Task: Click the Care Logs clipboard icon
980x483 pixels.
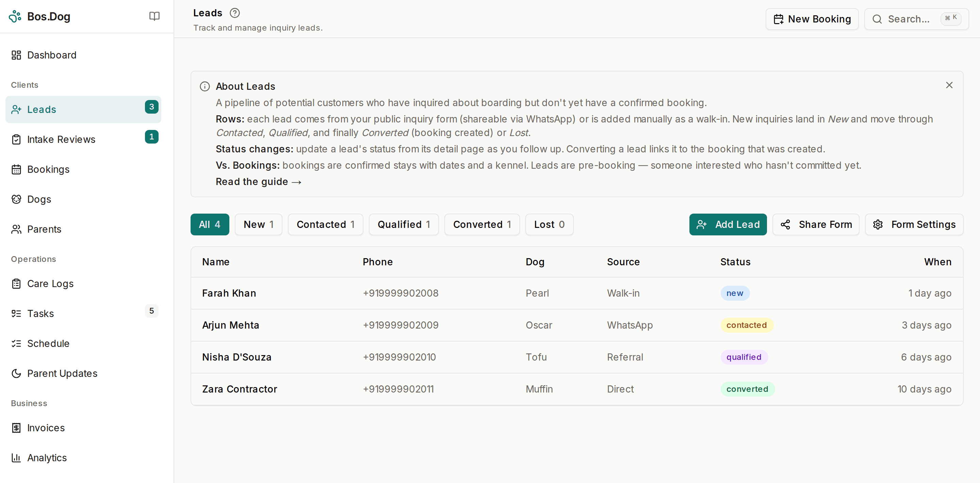Action: tap(16, 284)
